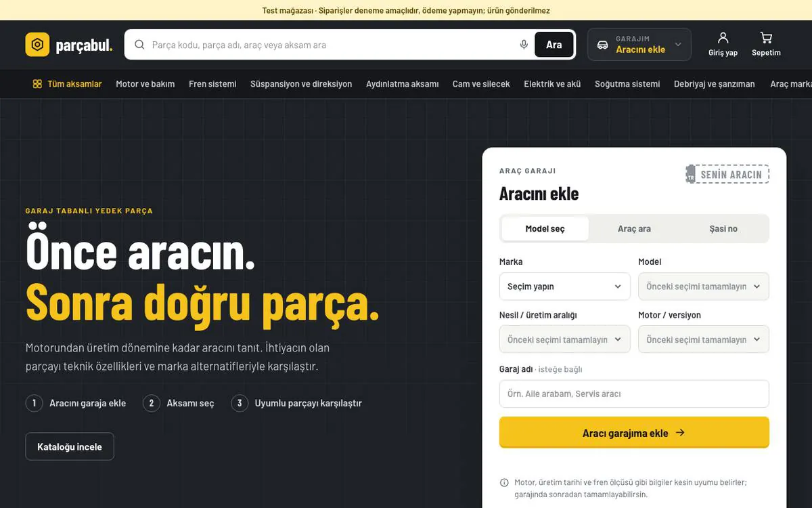Image resolution: width=812 pixels, height=508 pixels.
Task: Focus the parts search input field
Action: (x=332, y=45)
